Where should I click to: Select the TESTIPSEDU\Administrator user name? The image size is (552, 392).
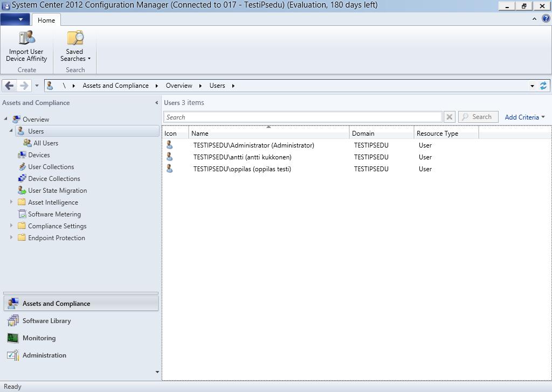pyautogui.click(x=253, y=145)
